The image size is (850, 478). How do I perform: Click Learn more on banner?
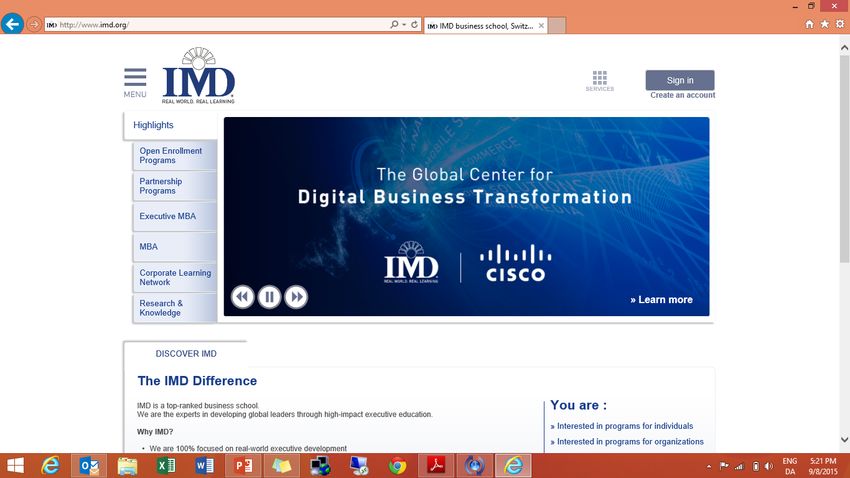pos(661,300)
